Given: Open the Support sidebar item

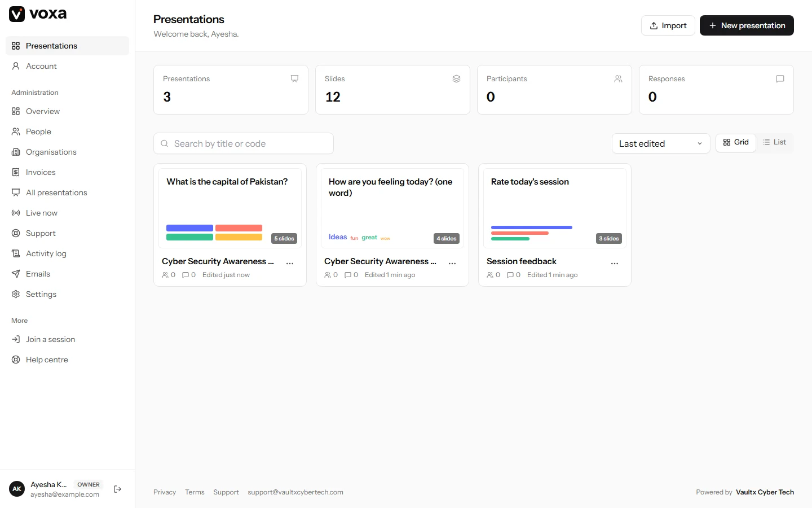Looking at the screenshot, I should 67,233.
